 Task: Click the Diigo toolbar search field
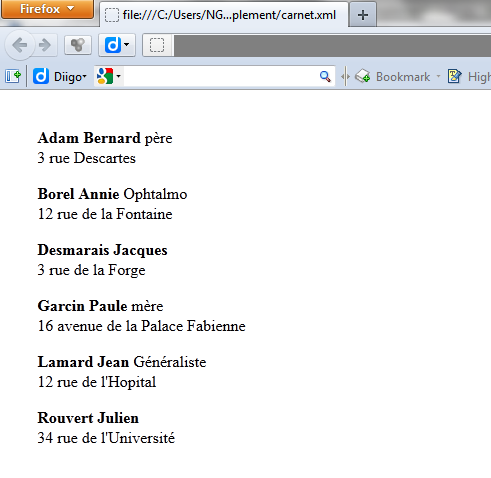[220, 76]
